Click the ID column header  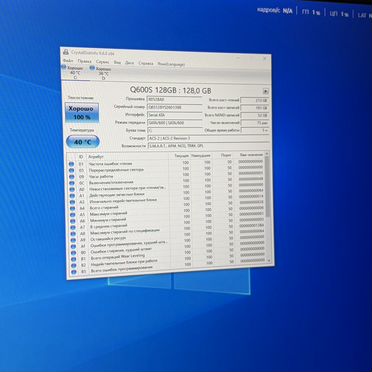[x=81, y=157]
